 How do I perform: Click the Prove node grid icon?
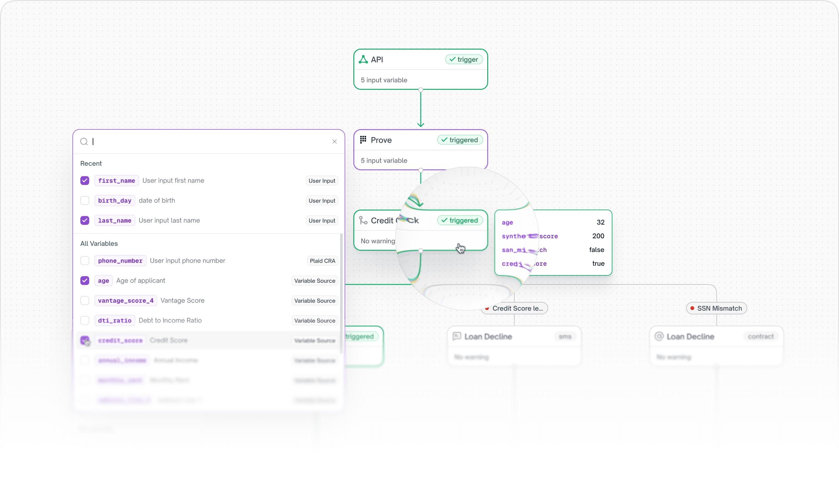[363, 140]
